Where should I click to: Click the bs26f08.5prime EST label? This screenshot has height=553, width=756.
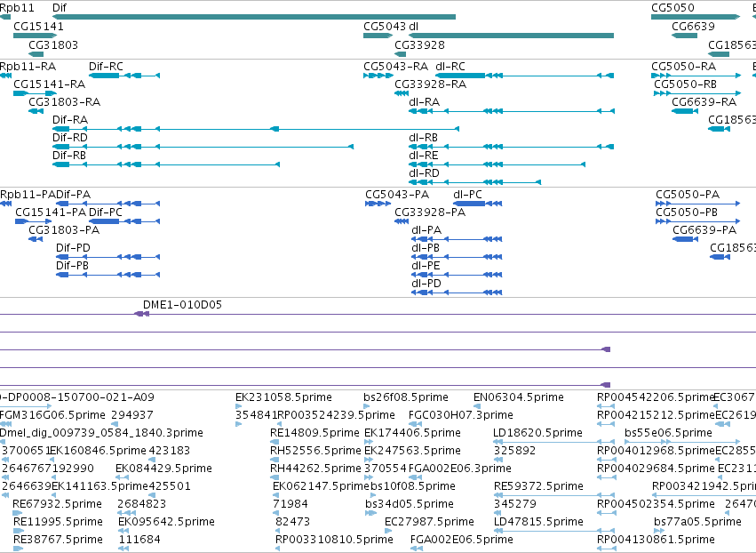[x=406, y=397]
